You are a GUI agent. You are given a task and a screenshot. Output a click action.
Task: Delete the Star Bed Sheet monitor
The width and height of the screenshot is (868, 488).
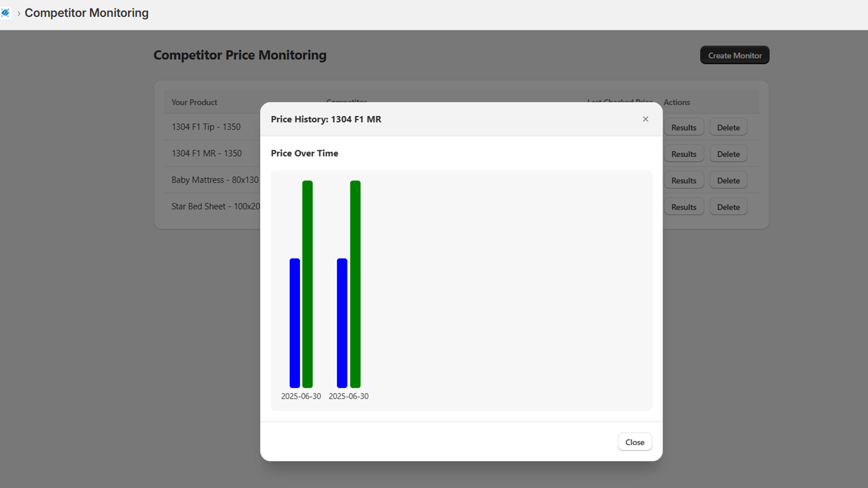click(x=728, y=207)
